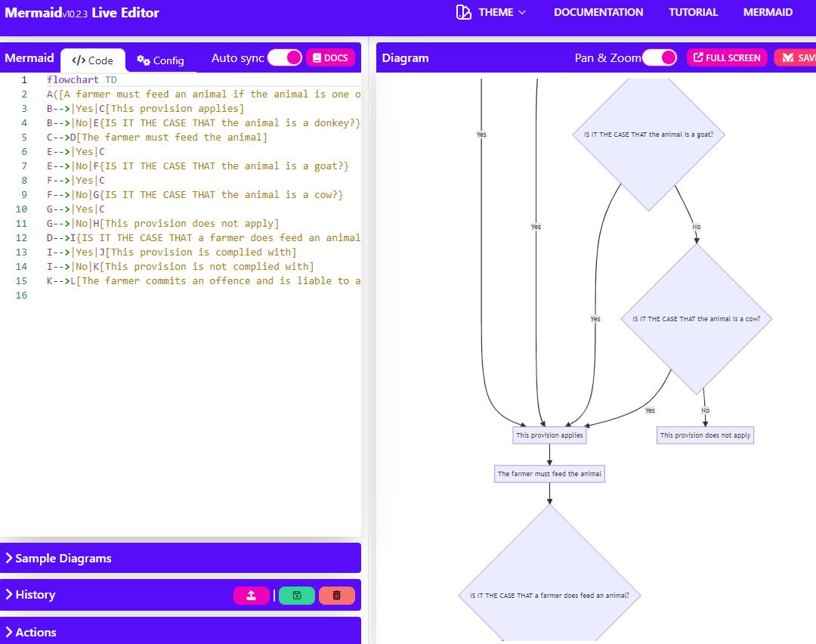Click code line 15 'The farmer commits an offence'
Screen dimensions: 816x644
coord(203,280)
